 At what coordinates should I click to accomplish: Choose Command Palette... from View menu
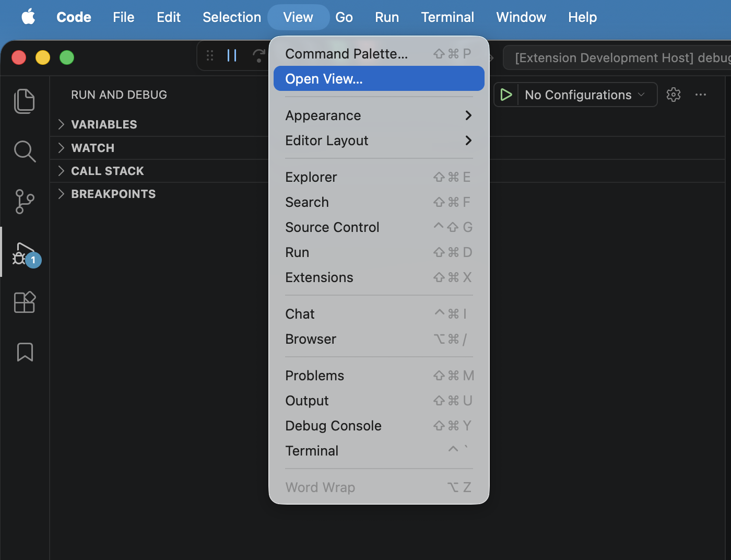379,54
